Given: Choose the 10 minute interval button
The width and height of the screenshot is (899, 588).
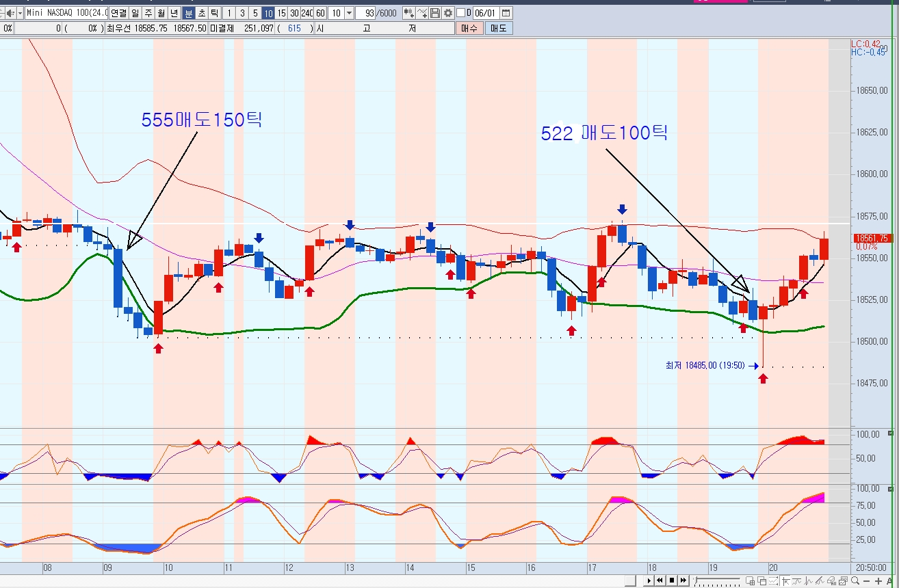Looking at the screenshot, I should pyautogui.click(x=268, y=13).
